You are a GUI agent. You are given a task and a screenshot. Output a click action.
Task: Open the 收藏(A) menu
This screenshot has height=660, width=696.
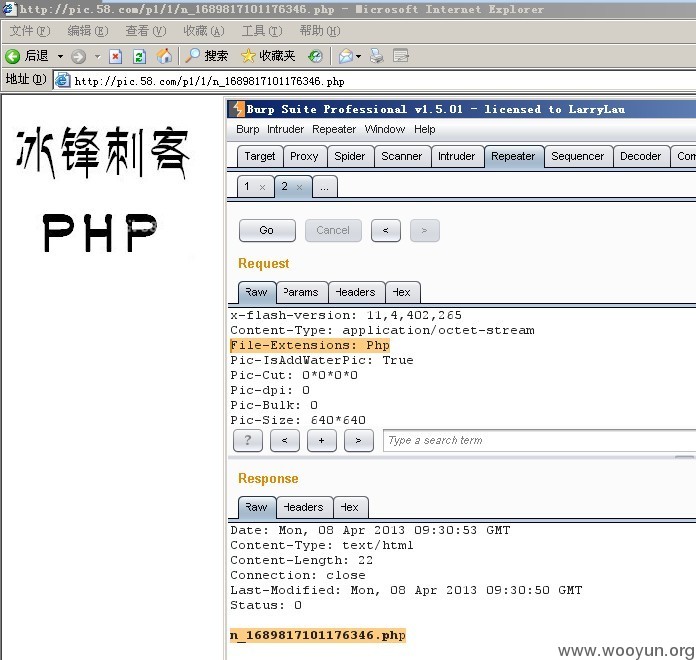pyautogui.click(x=204, y=31)
